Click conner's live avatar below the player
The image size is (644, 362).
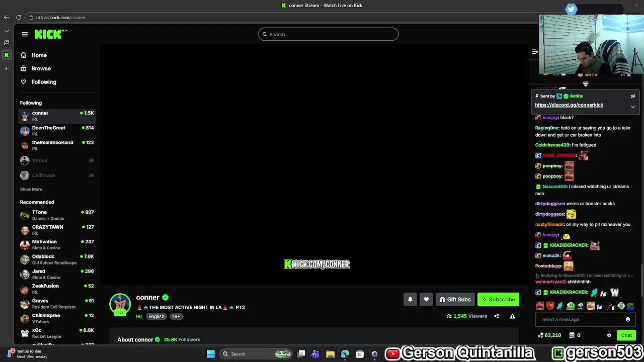click(120, 304)
